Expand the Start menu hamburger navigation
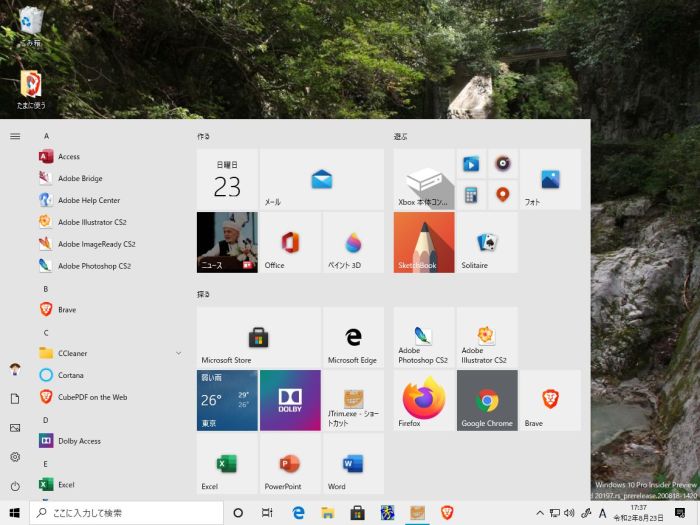Screen dimensions: 700x525 15,136
